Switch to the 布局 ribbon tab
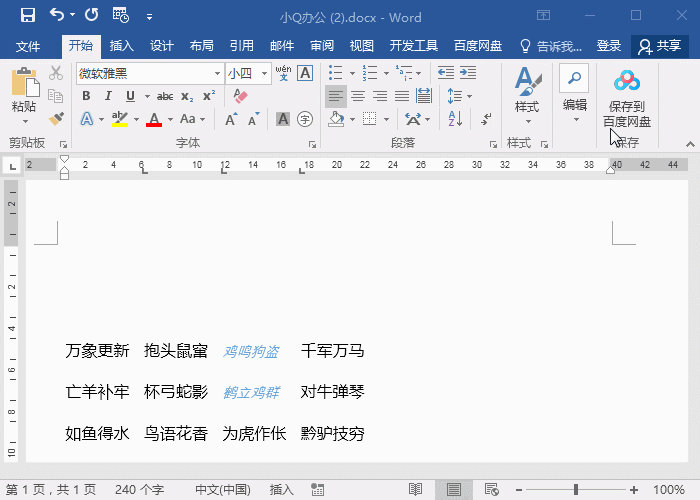 pos(201,46)
